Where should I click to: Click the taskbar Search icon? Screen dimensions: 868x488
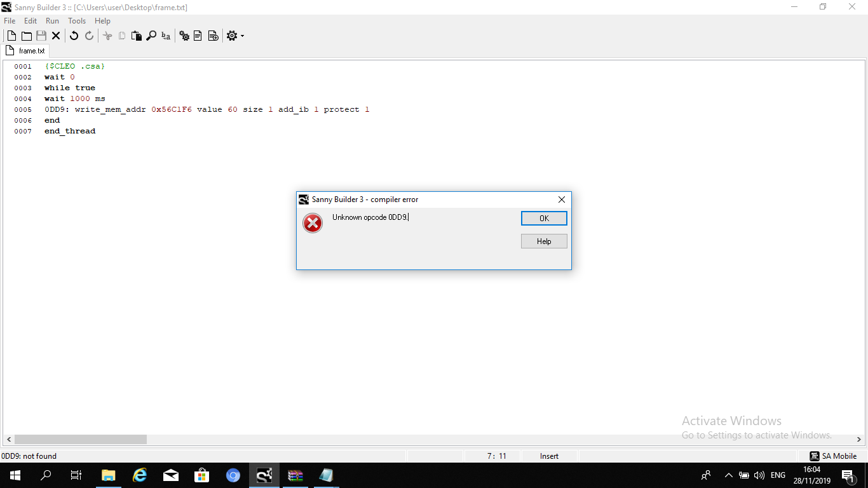click(x=46, y=475)
